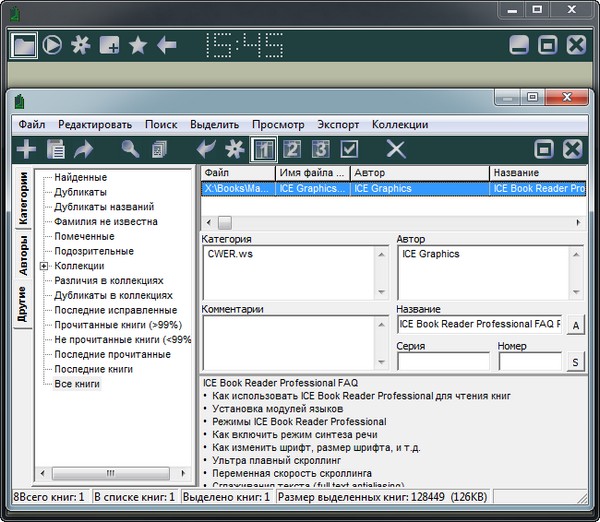Click the A button beside Название field
The image size is (600, 522).
(x=576, y=325)
